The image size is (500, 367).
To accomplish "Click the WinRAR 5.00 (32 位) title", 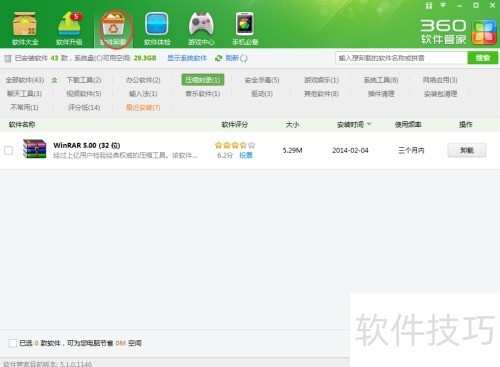I will (87, 145).
